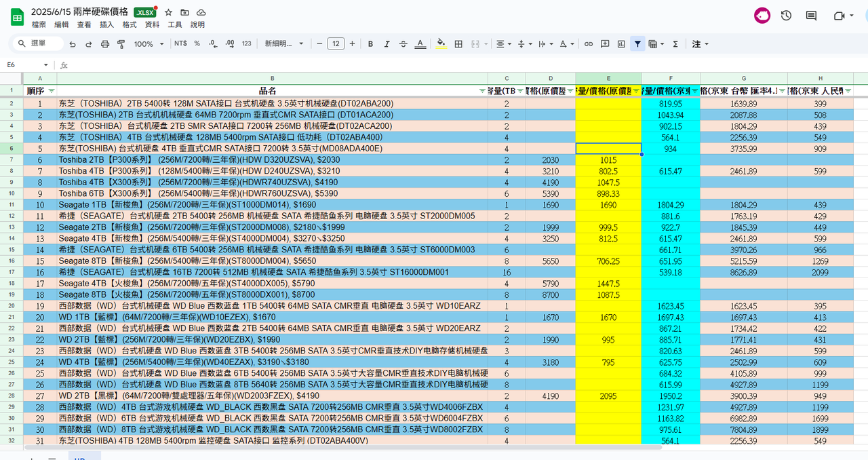Viewport: 868px width, 460px height.
Task: Open the 123 more formats menu
Action: coord(246,43)
